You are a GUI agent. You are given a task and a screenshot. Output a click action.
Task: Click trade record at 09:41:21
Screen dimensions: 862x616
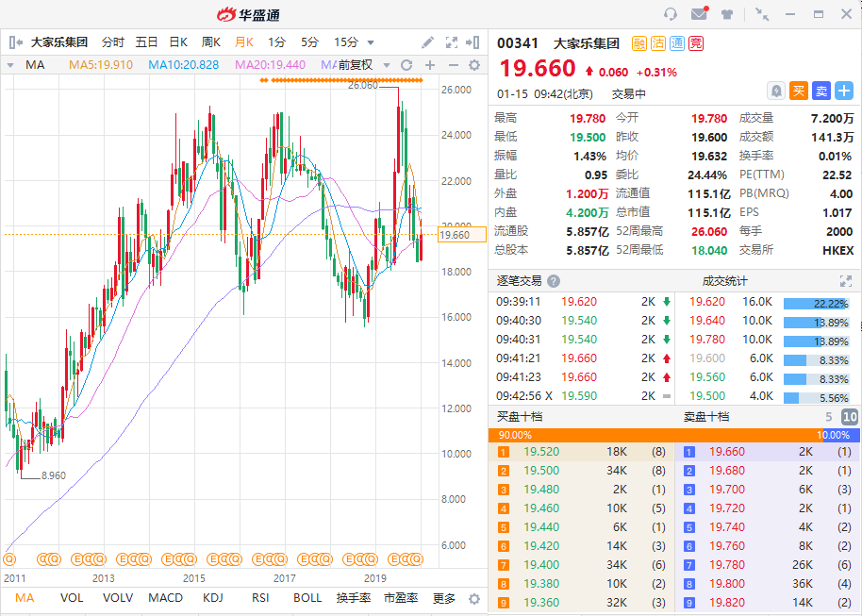(x=582, y=358)
